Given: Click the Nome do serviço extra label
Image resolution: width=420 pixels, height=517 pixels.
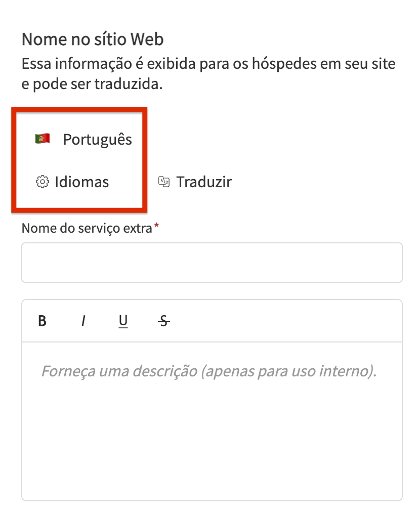Looking at the screenshot, I should click(87, 228).
